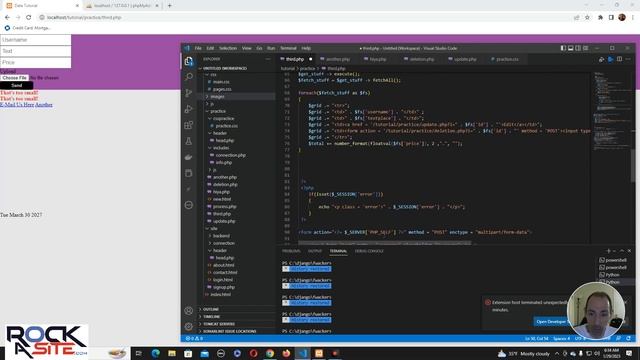Open the Testing flask icon view
This screenshot has width=640, height=360.
189,141
